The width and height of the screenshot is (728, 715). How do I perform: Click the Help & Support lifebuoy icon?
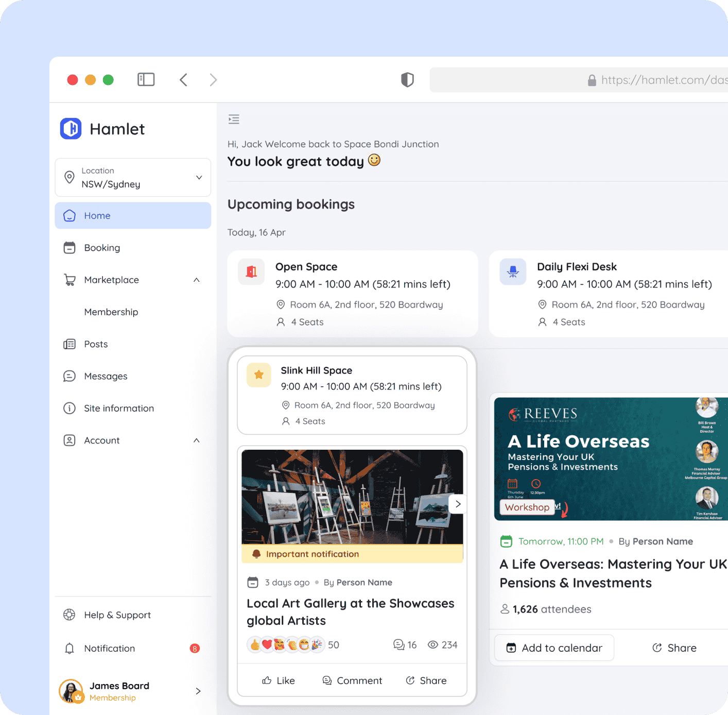pos(70,615)
